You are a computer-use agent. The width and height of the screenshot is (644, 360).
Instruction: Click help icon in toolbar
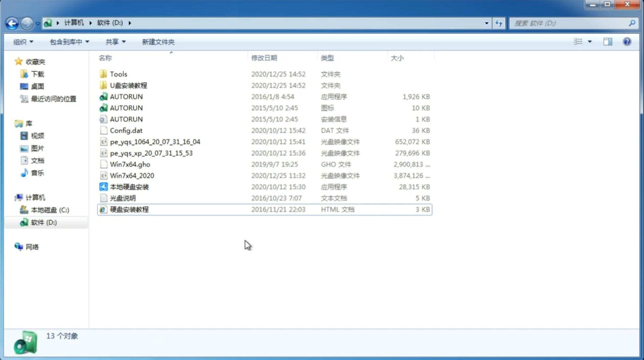[x=627, y=42]
